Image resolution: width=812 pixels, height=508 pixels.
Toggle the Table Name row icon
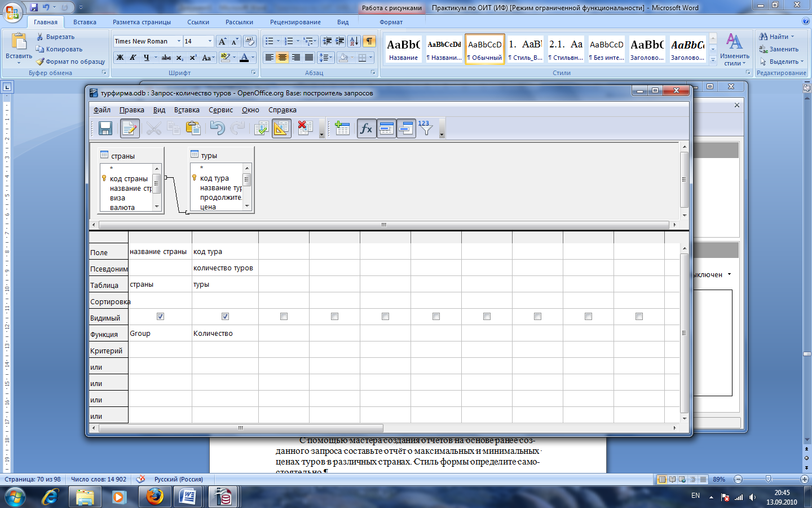386,128
